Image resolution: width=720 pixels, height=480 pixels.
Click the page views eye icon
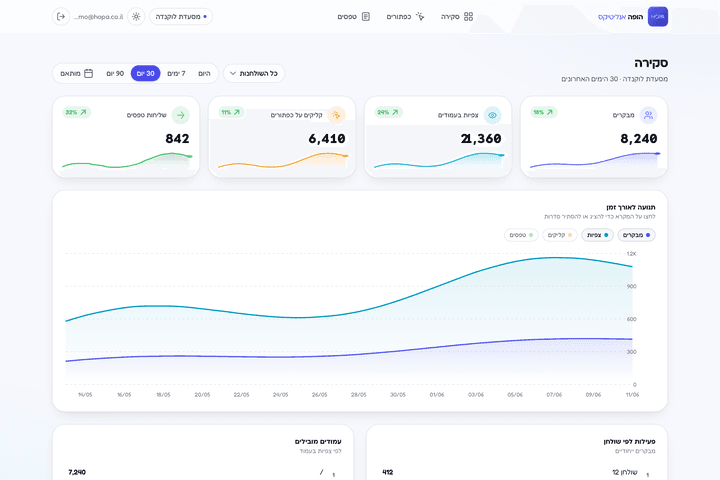(492, 115)
